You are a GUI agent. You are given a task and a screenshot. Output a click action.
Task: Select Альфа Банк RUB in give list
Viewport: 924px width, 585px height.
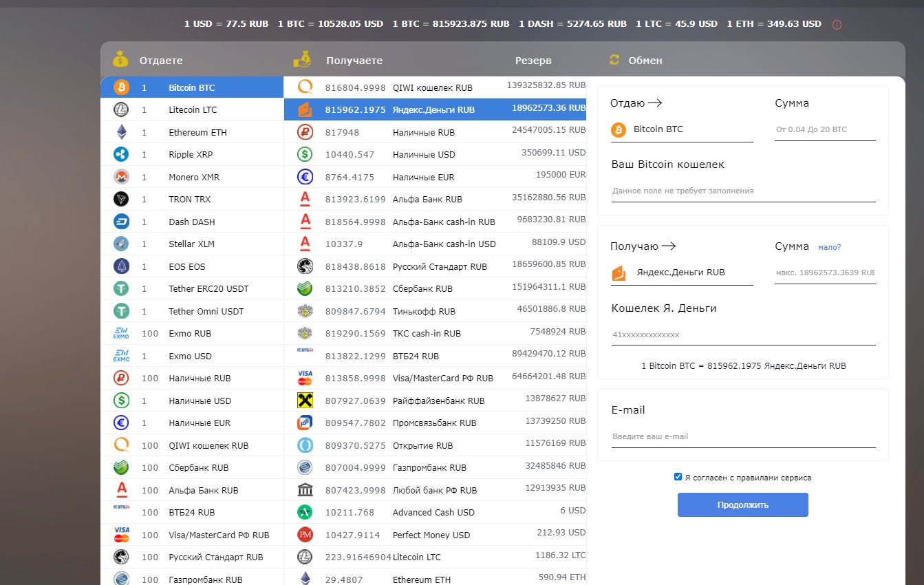tap(192, 490)
